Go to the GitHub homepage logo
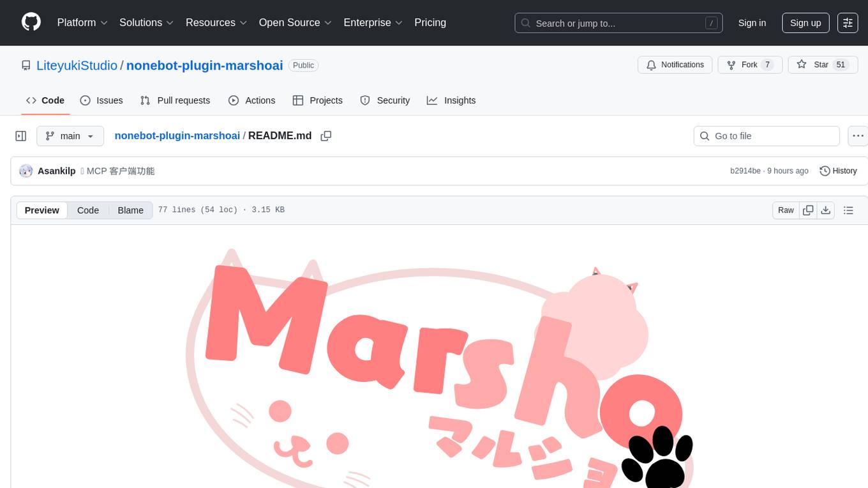This screenshot has width=868, height=488. click(31, 22)
